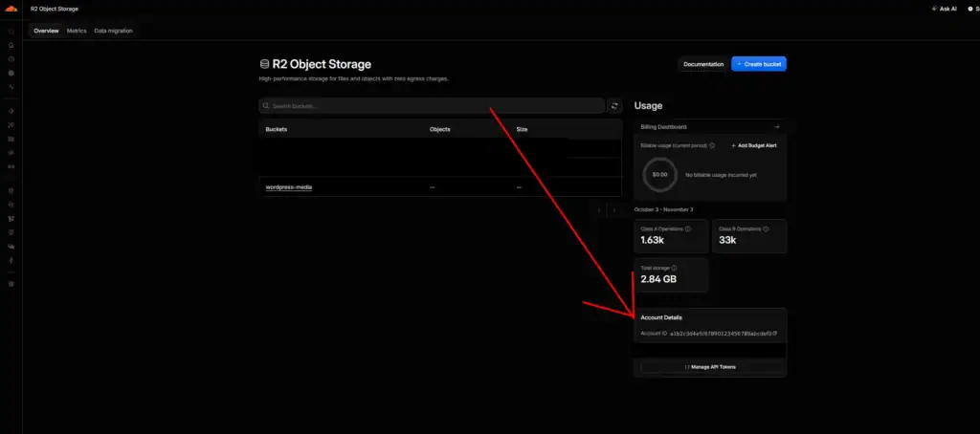The height and width of the screenshot is (434, 980).
Task: Switch to the Metrics tab
Action: [x=77, y=31]
